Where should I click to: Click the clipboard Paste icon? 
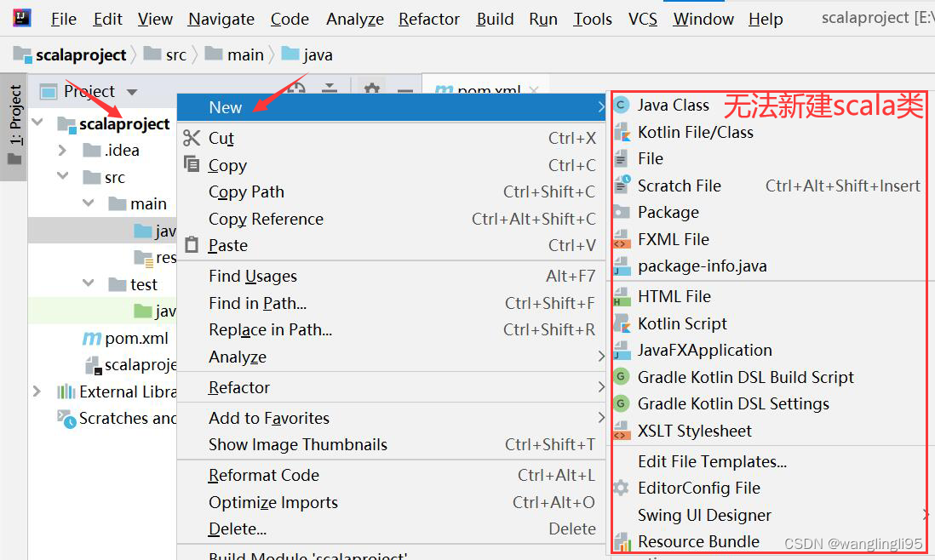192,245
